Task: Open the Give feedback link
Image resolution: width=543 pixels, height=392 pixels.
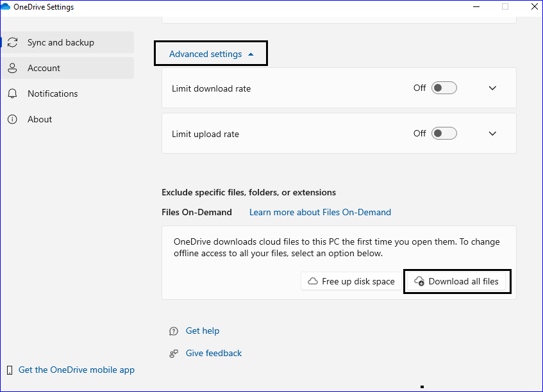Action: [213, 353]
